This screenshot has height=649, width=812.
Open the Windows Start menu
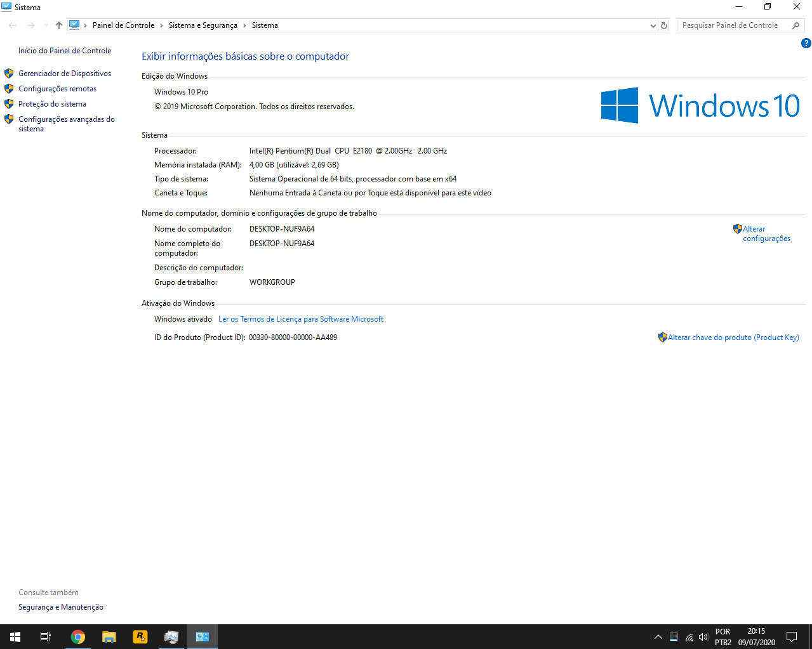15,636
